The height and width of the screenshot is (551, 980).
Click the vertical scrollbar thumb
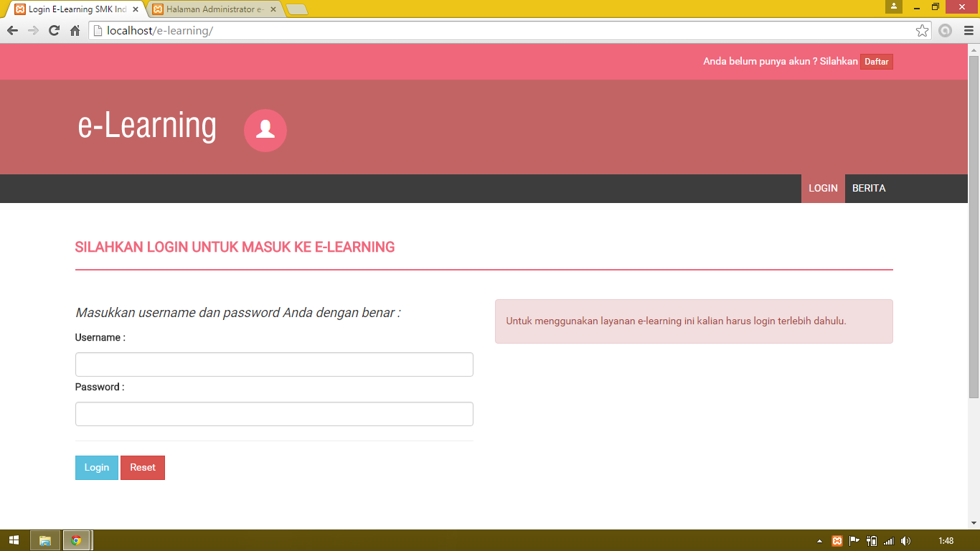pos(974,226)
